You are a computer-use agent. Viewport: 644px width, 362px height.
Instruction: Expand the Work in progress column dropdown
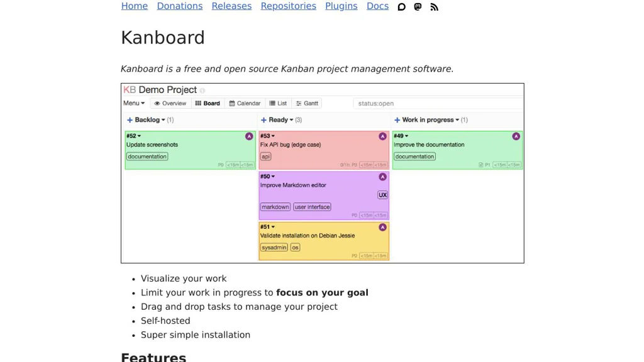tap(457, 120)
